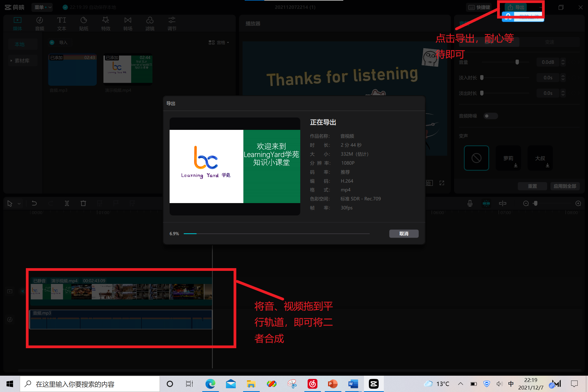This screenshot has width=588, height=392.
Task: Select the no voice-change option
Action: 476,158
